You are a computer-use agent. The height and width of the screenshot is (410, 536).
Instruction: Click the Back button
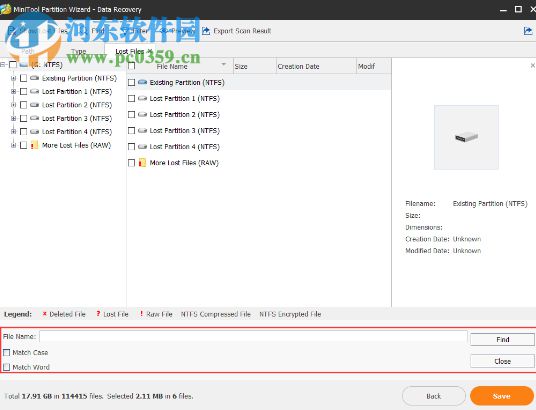[x=434, y=396]
